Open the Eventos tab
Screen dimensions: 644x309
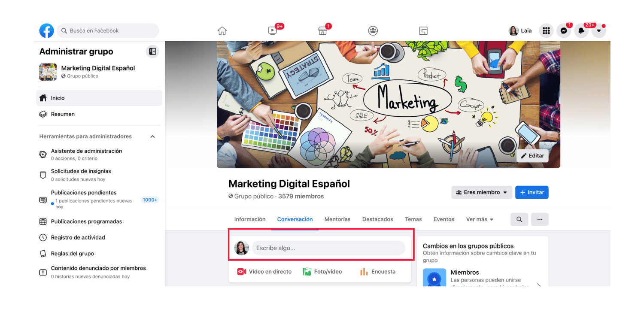tap(444, 219)
